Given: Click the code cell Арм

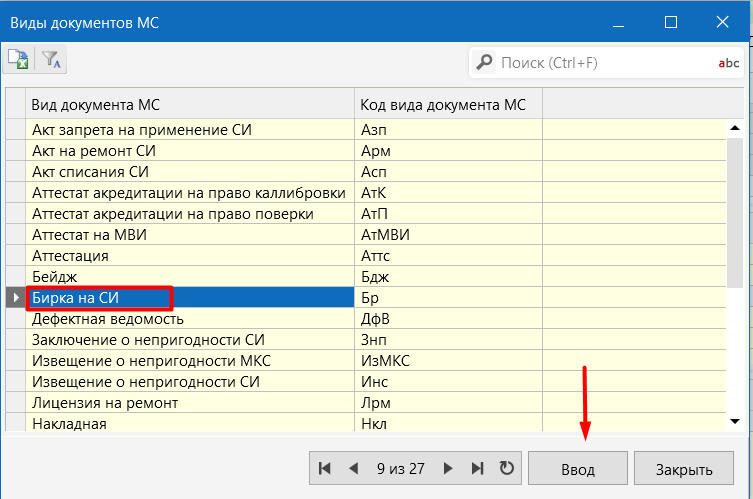Looking at the screenshot, I should click(449, 151).
